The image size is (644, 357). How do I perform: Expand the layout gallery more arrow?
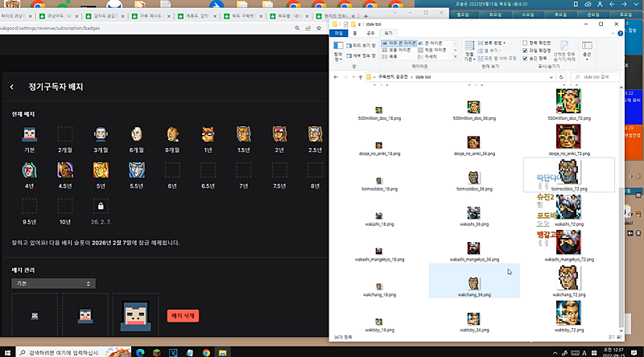pyautogui.click(x=456, y=57)
